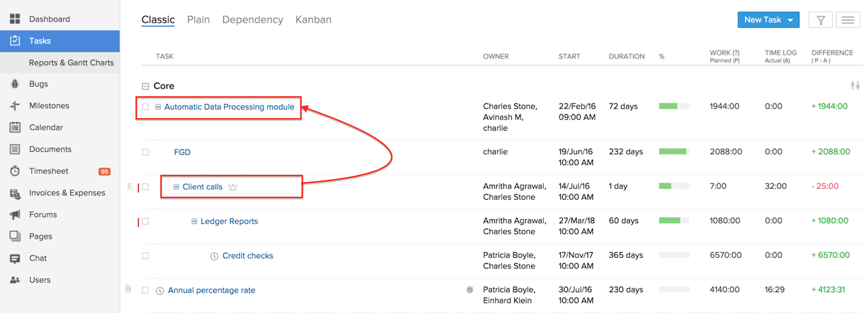Collapse the Core task list
This screenshot has width=868, height=313.
tap(145, 86)
